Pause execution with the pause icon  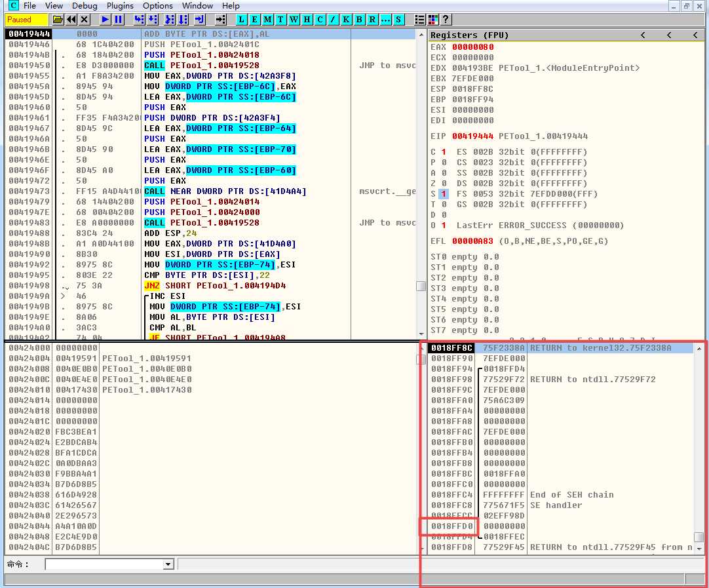[x=118, y=20]
